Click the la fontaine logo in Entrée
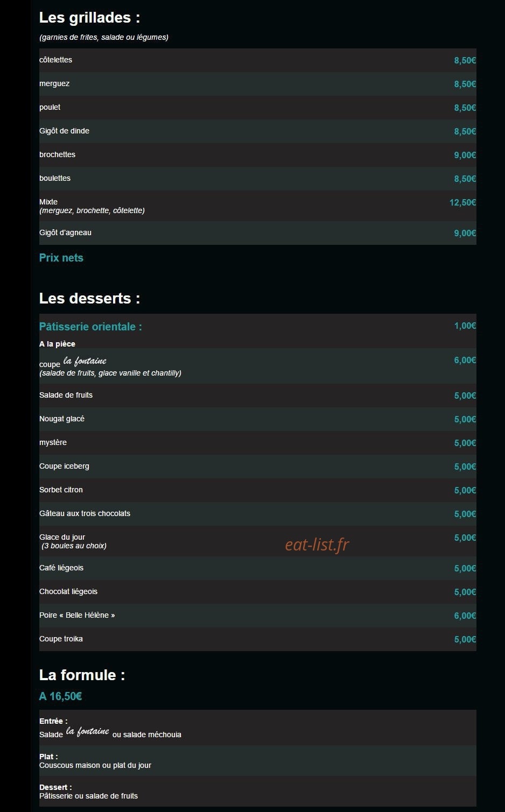This screenshot has width=505, height=812. [88, 731]
